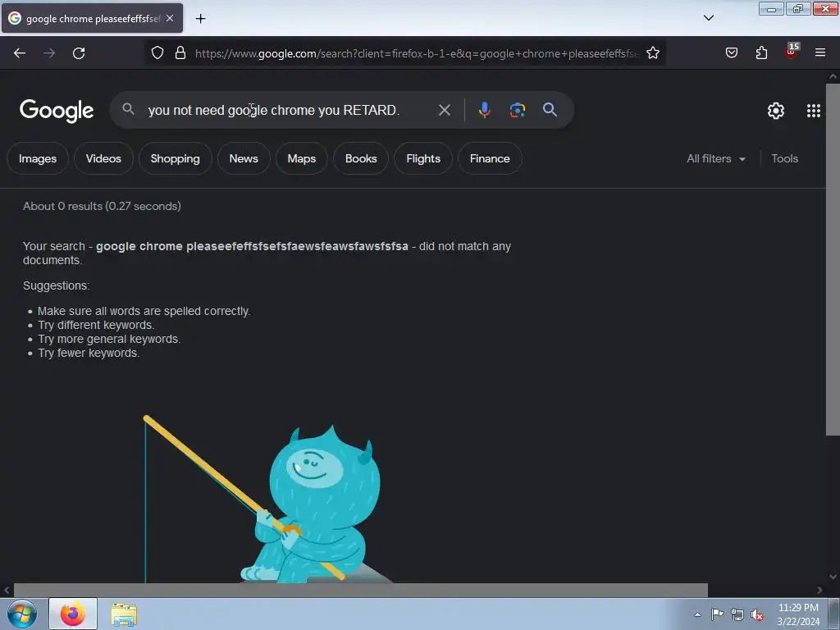840x630 pixels.
Task: Click the uBlock extension icon with badge 15
Action: (792, 52)
